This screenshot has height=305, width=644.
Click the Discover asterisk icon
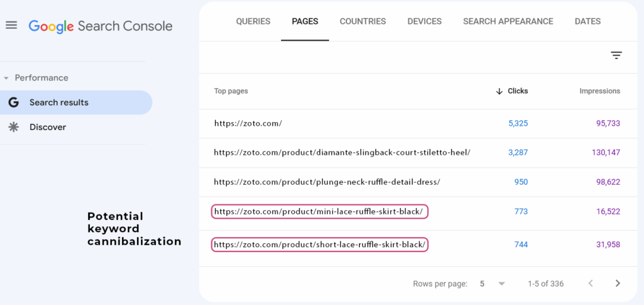tap(14, 127)
